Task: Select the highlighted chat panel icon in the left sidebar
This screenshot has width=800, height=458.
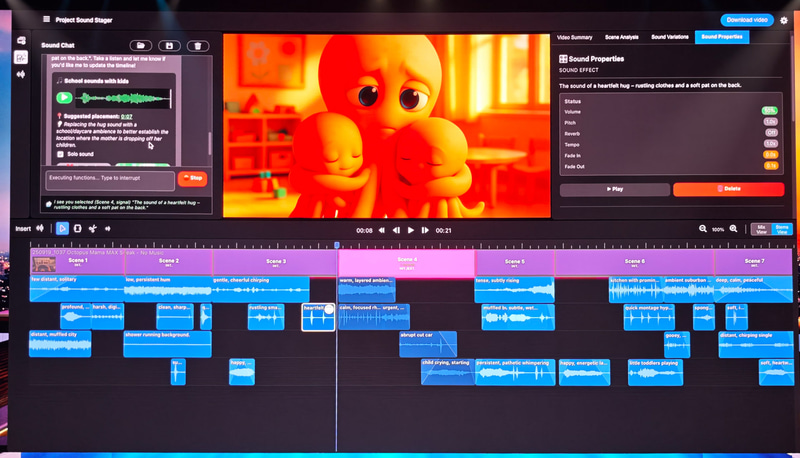Action: [x=21, y=57]
